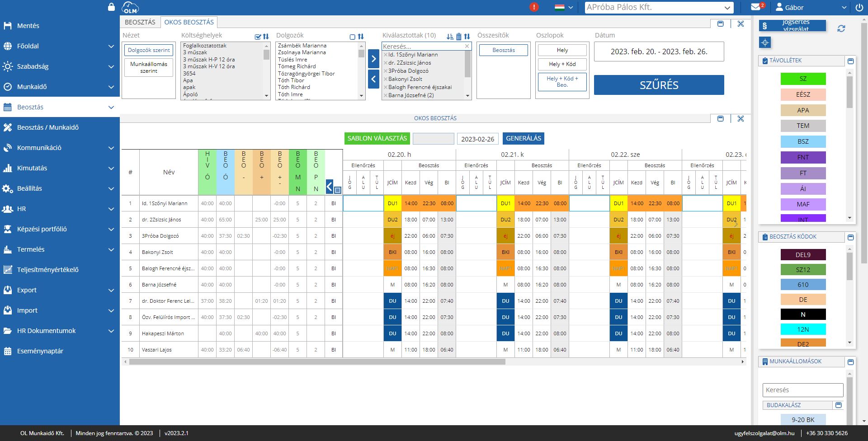This screenshot has width=868, height=441.
Task: Select the Dolgozók szerint view option
Action: [x=149, y=50]
